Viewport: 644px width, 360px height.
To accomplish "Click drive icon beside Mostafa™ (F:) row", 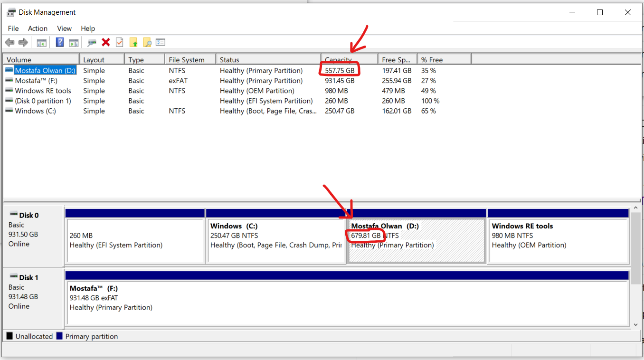I will pyautogui.click(x=9, y=80).
